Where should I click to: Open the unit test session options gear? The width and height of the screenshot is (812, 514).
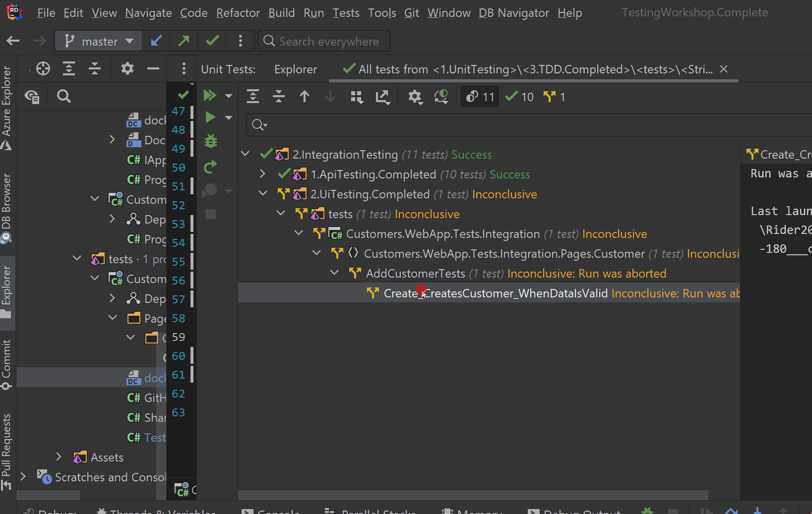click(415, 97)
